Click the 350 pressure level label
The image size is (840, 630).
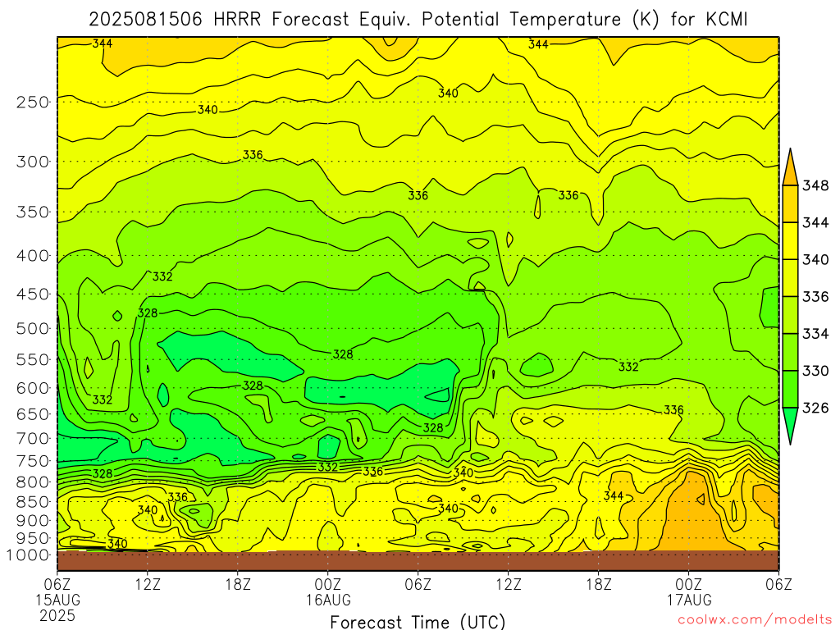33,212
